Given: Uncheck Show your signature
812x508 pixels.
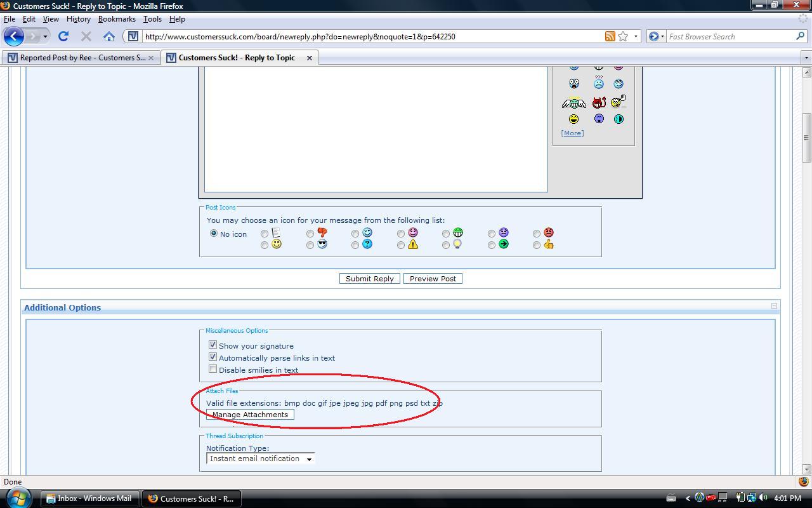Looking at the screenshot, I should (213, 345).
